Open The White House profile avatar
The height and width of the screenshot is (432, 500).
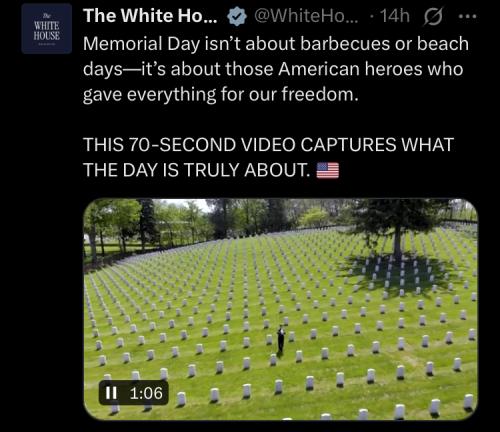click(47, 29)
